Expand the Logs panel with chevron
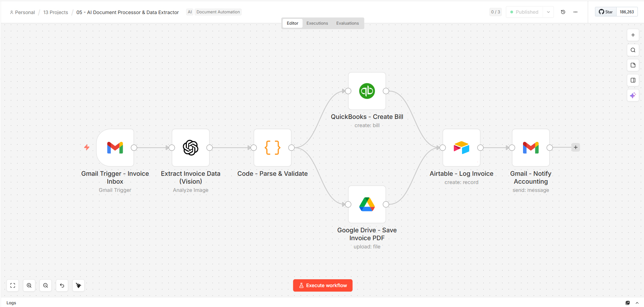Viewport: 644px width, 307px height. coord(637,303)
